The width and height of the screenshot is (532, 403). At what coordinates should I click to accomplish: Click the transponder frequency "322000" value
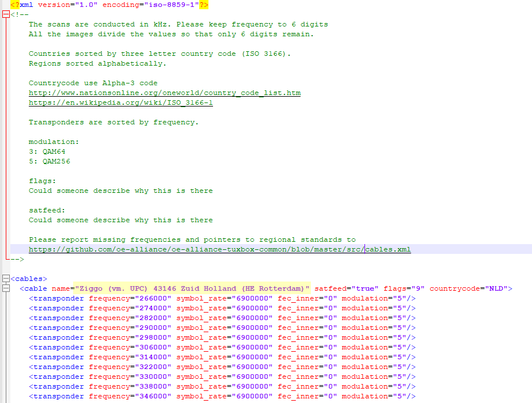[153, 367]
